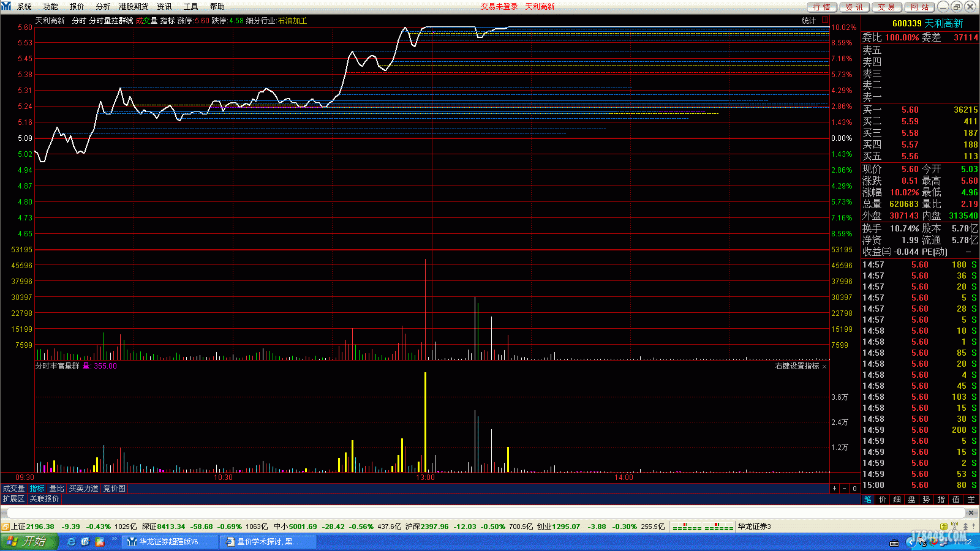Toggle the red panel-layout icon beside 统计

[x=825, y=20]
